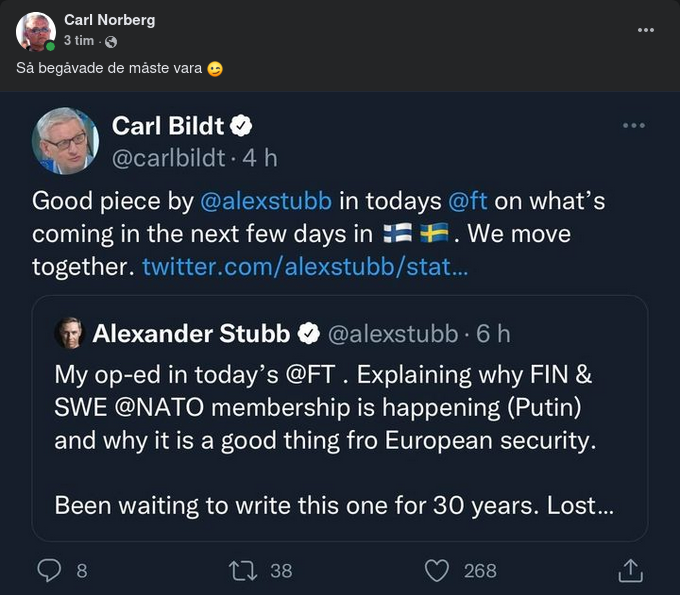The width and height of the screenshot is (680, 595).
Task: Click Carl Bildt's verified badge
Action: (x=242, y=126)
